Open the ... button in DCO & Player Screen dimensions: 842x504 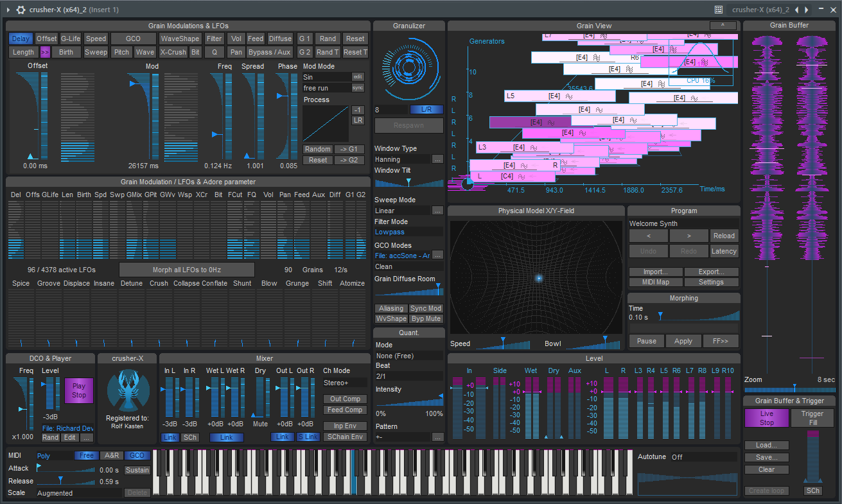tap(87, 437)
